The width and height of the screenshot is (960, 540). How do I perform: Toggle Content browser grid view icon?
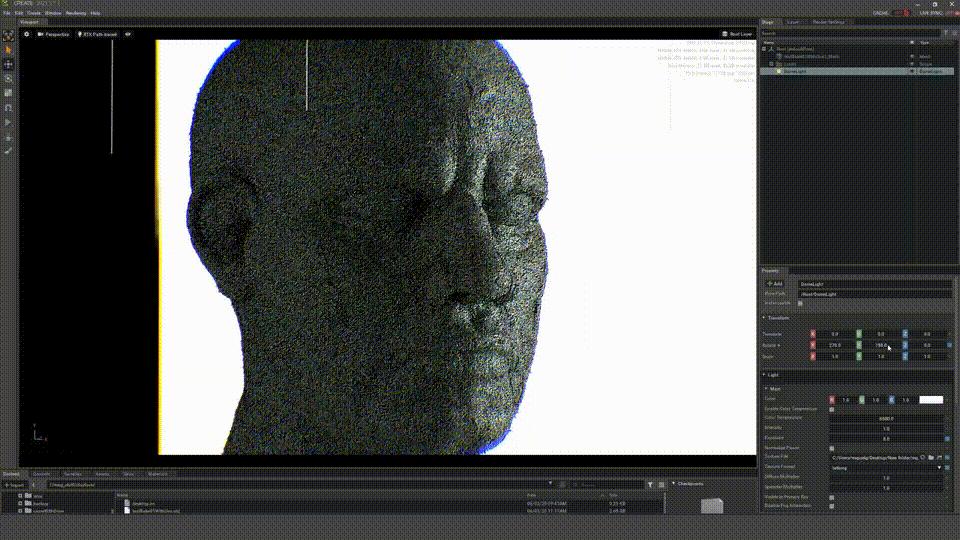(x=661, y=484)
